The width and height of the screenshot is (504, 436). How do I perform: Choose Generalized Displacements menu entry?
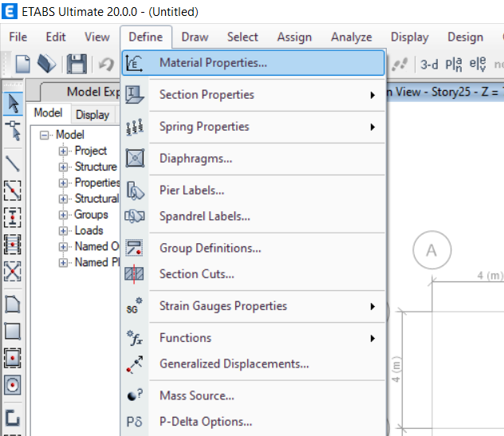(253, 363)
